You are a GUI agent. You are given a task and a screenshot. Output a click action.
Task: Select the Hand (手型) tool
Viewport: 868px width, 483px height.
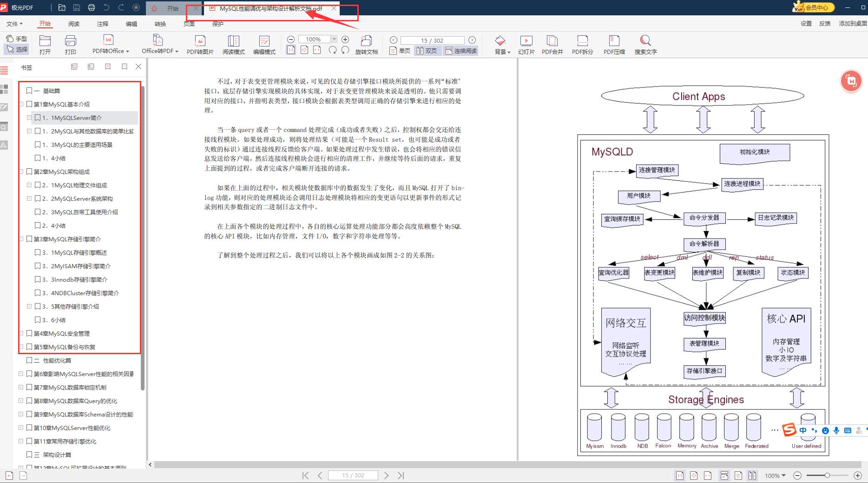(x=16, y=39)
